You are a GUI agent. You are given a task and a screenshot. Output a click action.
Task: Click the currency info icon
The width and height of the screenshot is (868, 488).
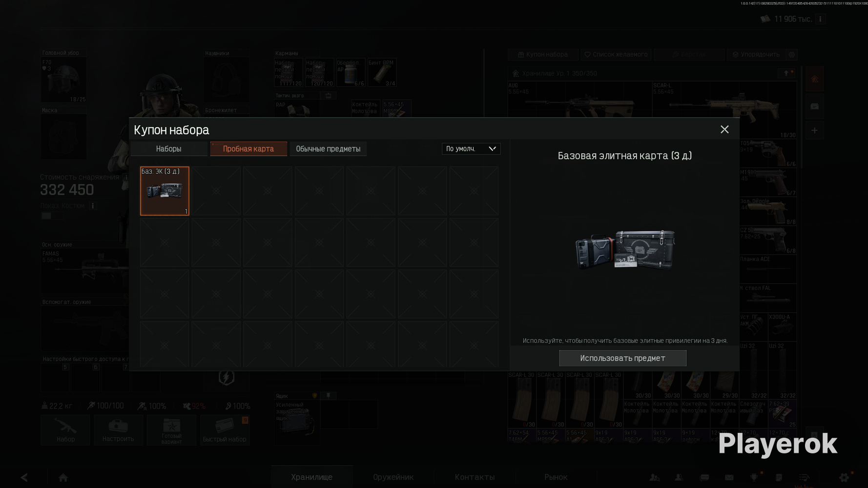tap(820, 19)
